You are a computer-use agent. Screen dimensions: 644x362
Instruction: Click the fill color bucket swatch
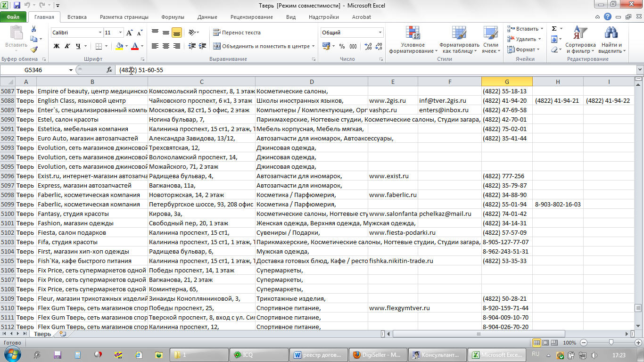[x=119, y=46]
